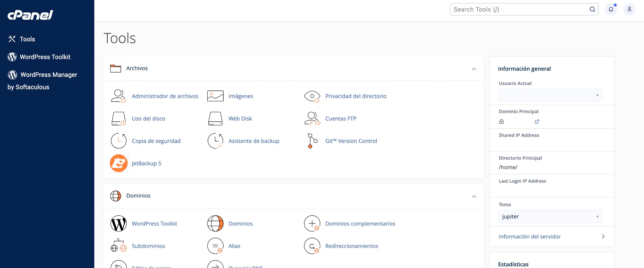Open the JetBackup 5 icon
This screenshot has height=268, width=644.
click(118, 163)
